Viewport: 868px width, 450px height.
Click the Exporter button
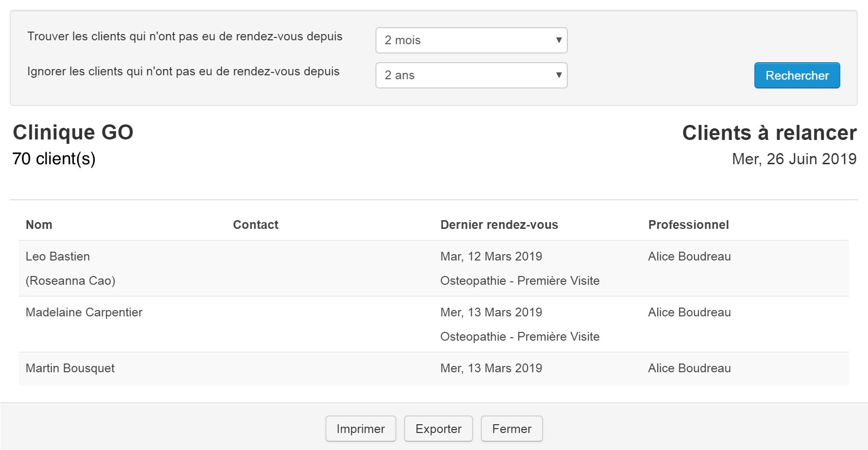[x=439, y=429]
